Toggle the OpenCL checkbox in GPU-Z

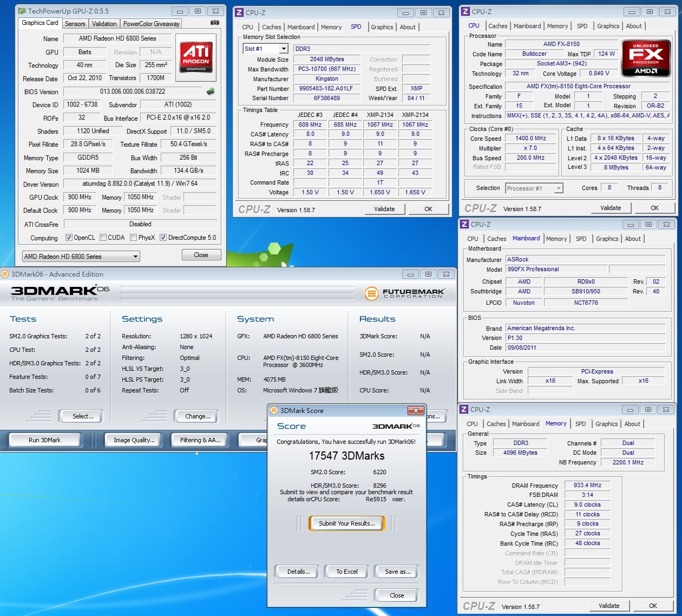tap(69, 237)
